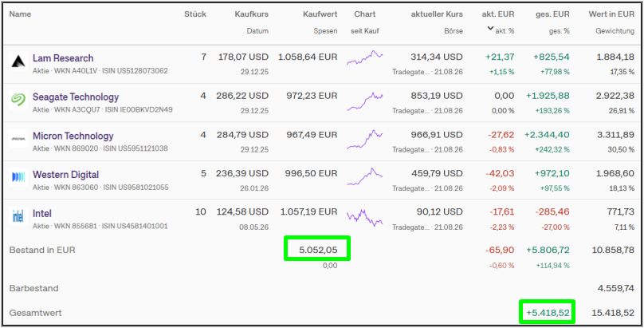The image size is (644, 328).
Task: Click total daily change -65,90
Action: [500, 250]
